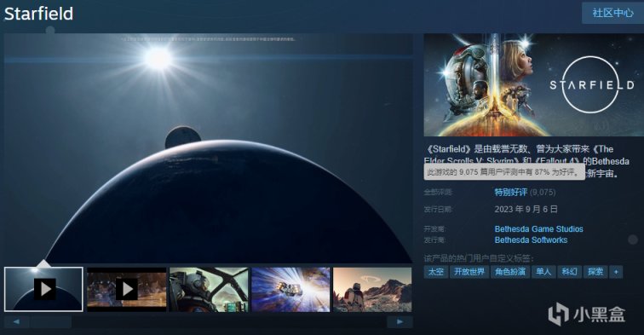The width and height of the screenshot is (644, 335).
Task: Open the 科幻 tag
Action: pos(569,272)
